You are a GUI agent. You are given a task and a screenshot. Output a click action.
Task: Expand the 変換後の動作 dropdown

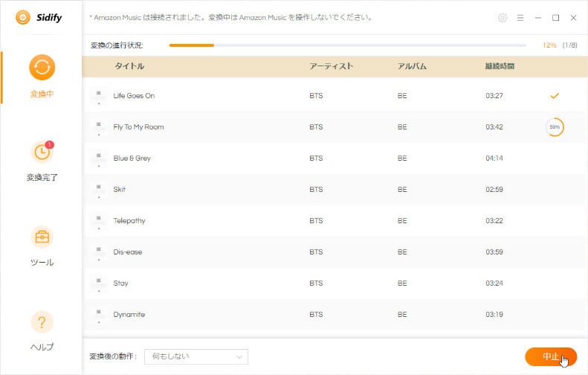click(x=196, y=356)
